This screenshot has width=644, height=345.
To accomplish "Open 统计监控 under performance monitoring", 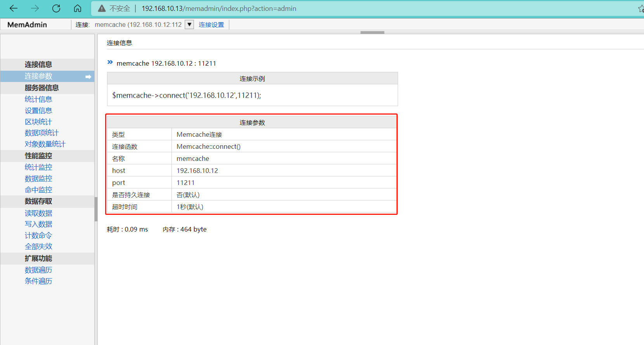I will (38, 167).
